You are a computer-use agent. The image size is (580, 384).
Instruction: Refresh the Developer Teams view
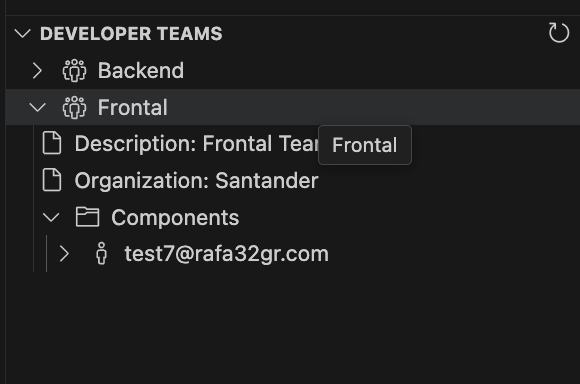pos(559,33)
